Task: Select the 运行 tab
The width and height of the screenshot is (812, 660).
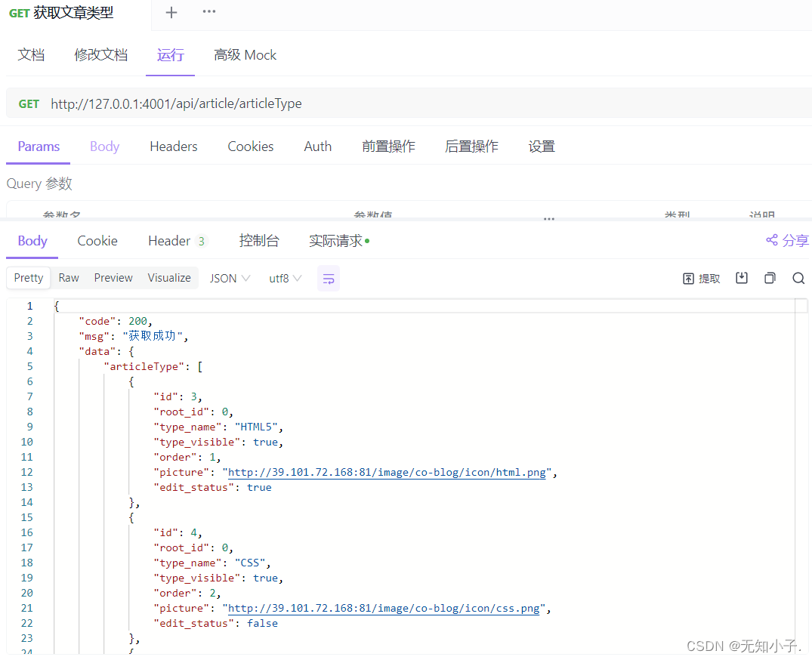Action: tap(171, 55)
